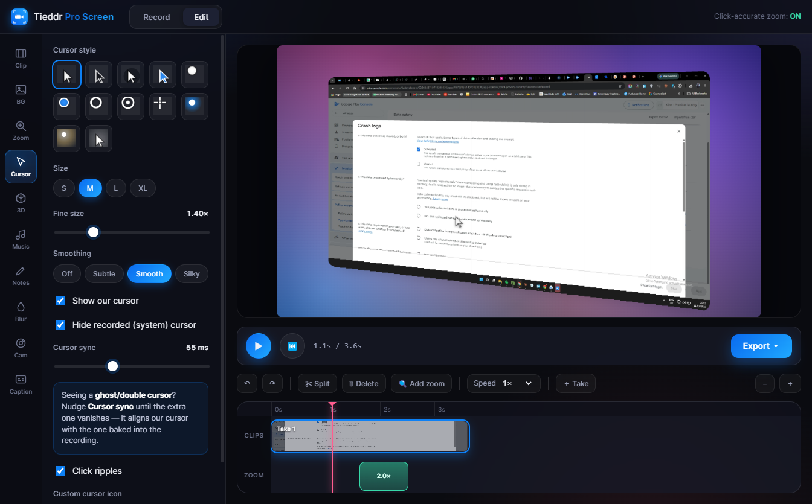The width and height of the screenshot is (812, 504).
Task: Choose the crosshair cursor style
Action: (x=163, y=106)
